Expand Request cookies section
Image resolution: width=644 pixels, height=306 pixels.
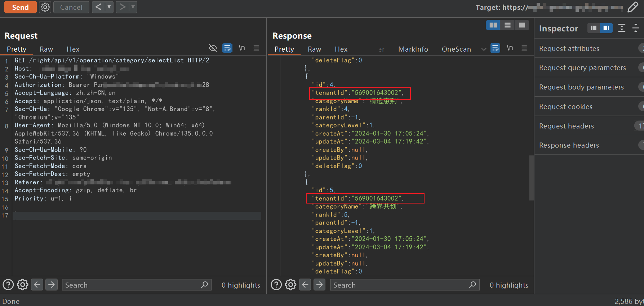point(589,106)
